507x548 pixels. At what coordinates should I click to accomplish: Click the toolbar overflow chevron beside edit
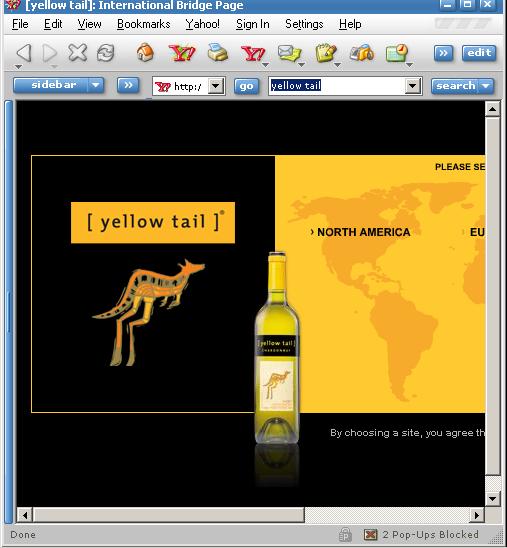pyautogui.click(x=443, y=53)
